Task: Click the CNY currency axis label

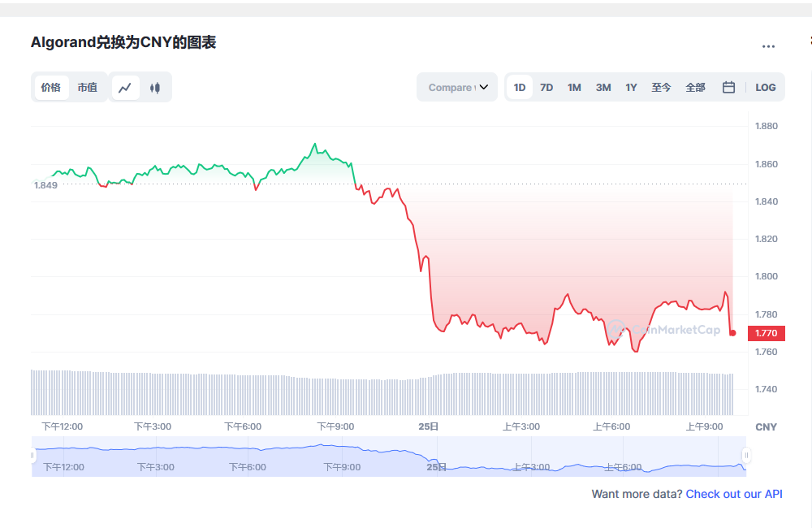Action: pyautogui.click(x=766, y=427)
